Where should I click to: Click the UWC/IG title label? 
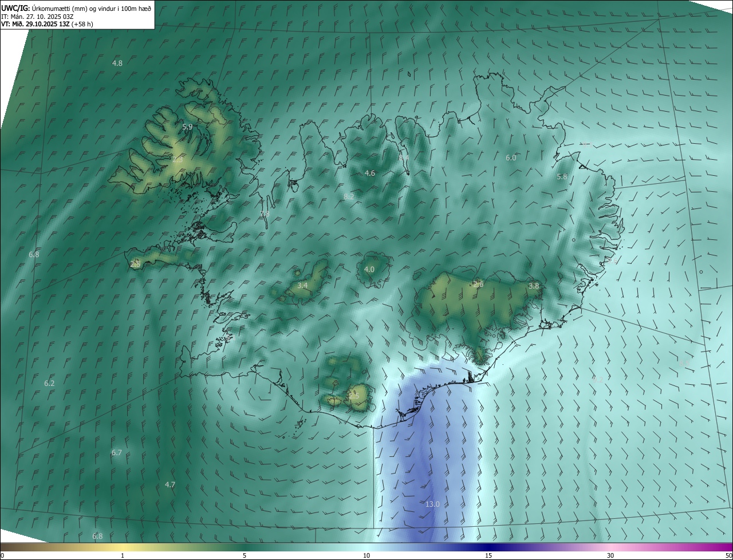click(15, 9)
